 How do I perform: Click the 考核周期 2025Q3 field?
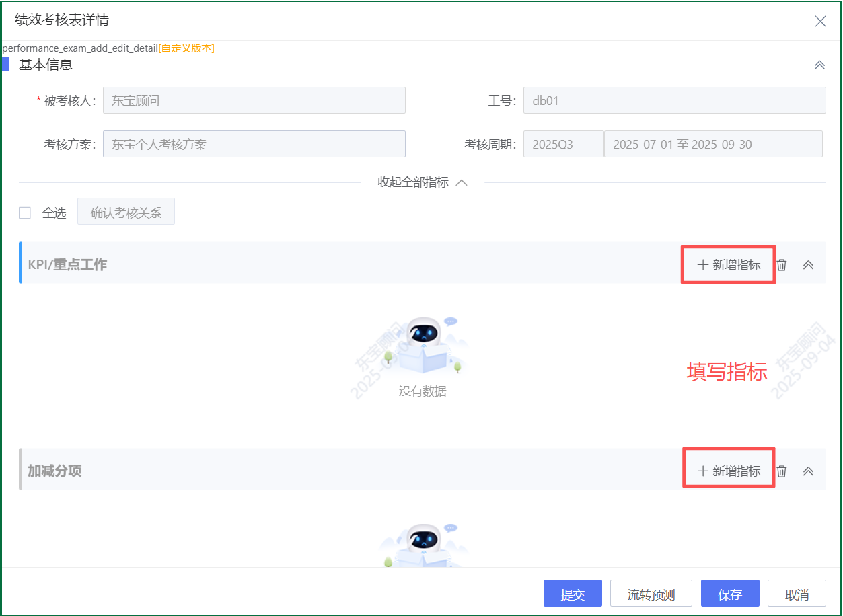tap(563, 144)
